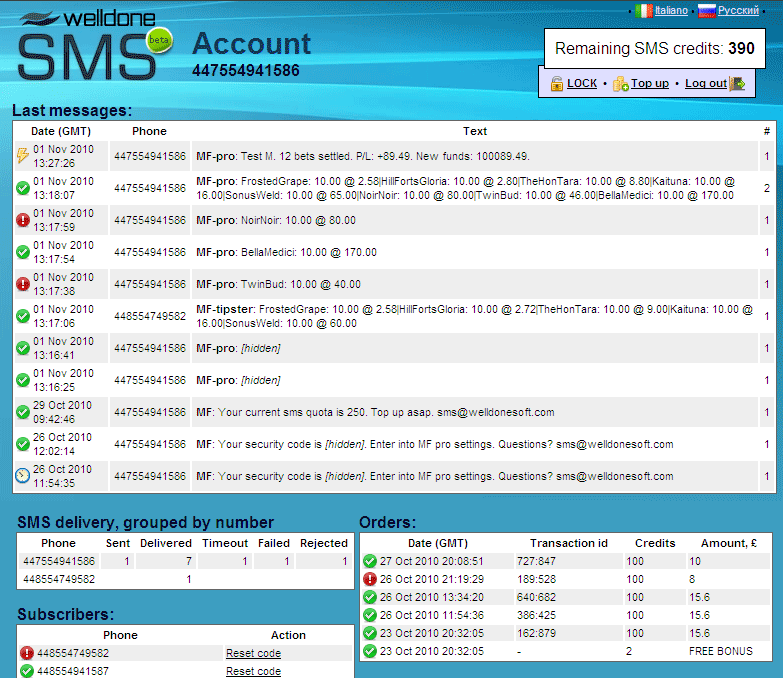The height and width of the screenshot is (678, 783).
Task: Click the exit door icon after Log out
Action: click(737, 84)
